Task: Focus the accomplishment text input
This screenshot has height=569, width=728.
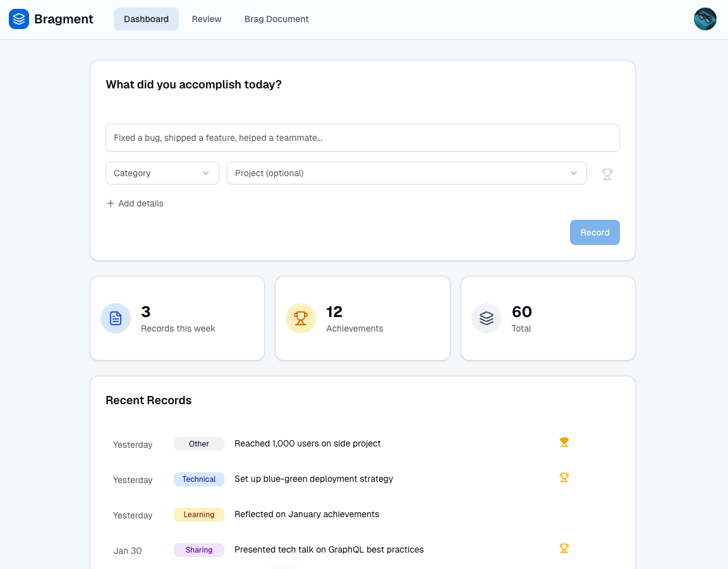Action: coord(363,138)
